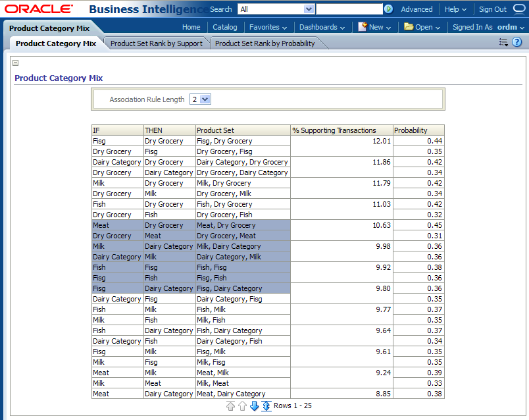Click the green search go button

coord(389,9)
